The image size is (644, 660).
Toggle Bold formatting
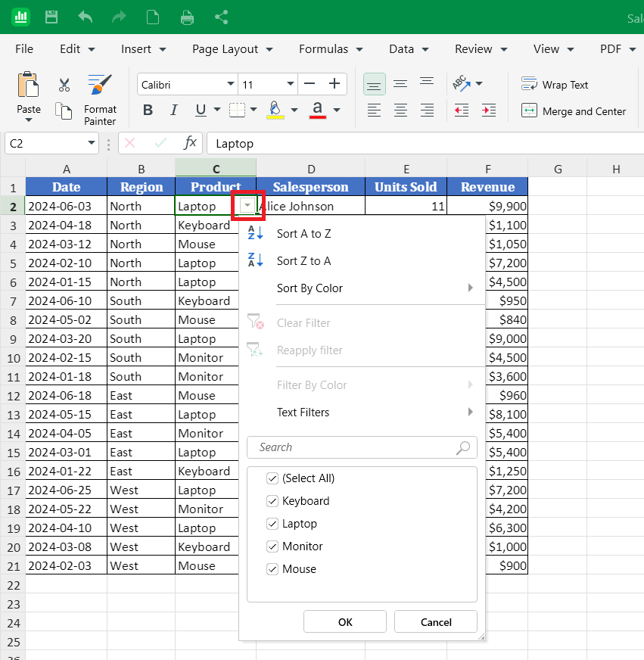148,111
